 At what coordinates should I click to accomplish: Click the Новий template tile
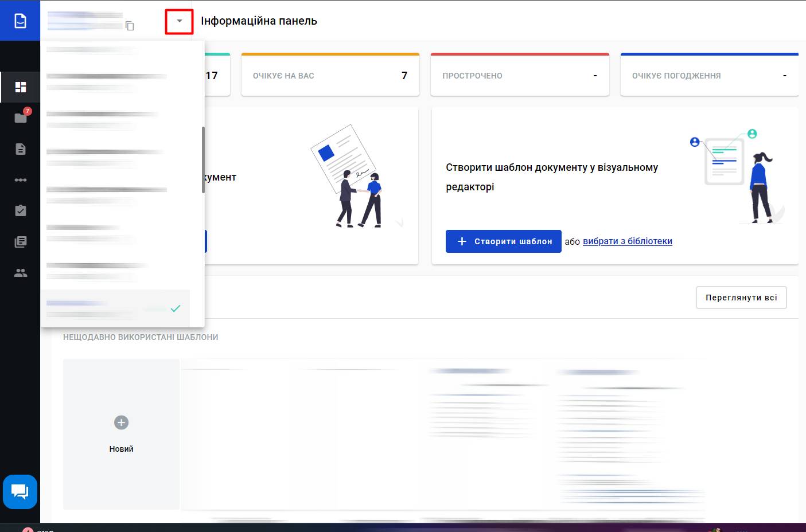click(x=121, y=434)
